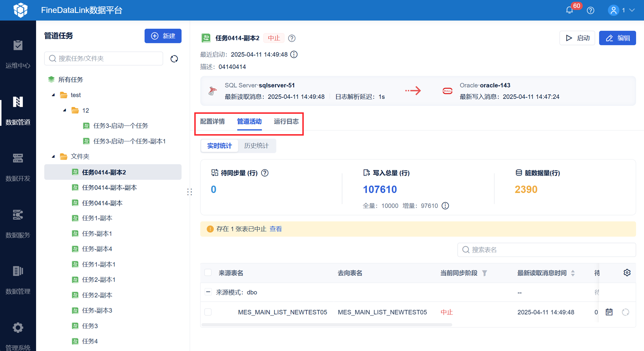Click info icon next to 最近启动 time

click(x=294, y=54)
